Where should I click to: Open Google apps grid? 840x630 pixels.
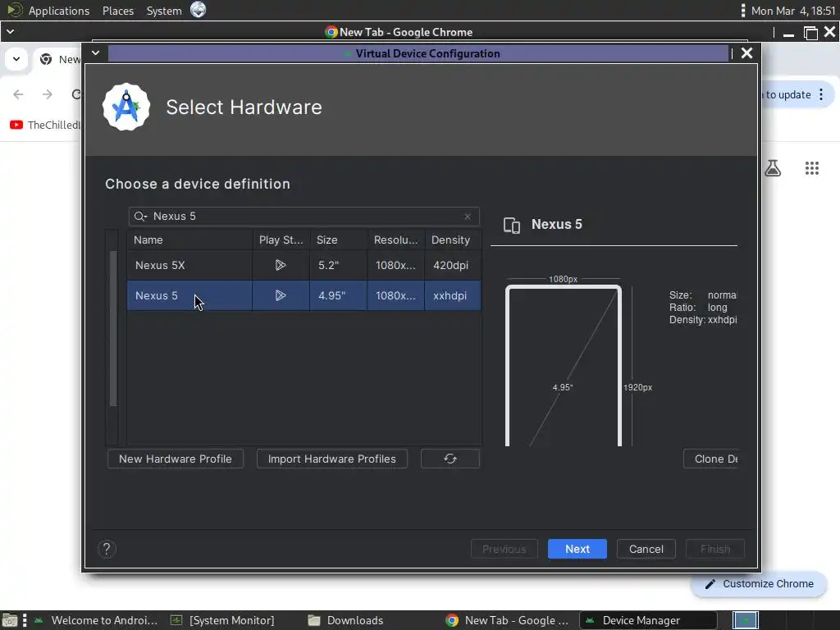point(812,168)
